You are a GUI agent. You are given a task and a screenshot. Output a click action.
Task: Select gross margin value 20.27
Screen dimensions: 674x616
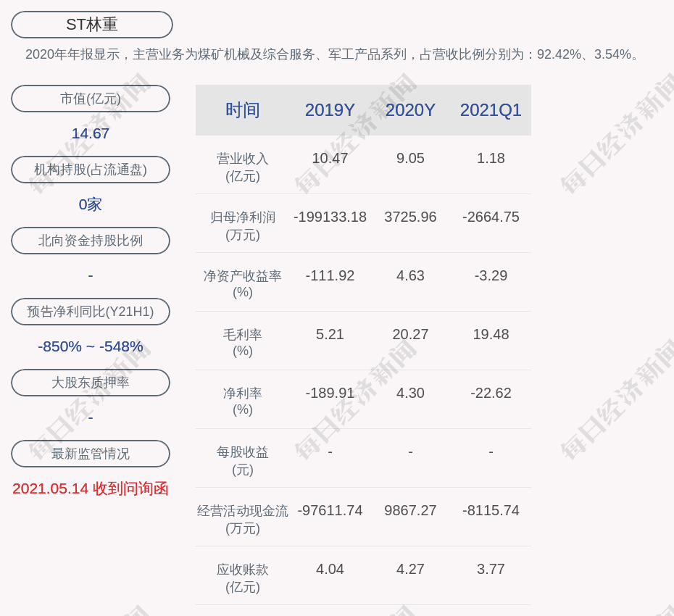(410, 334)
